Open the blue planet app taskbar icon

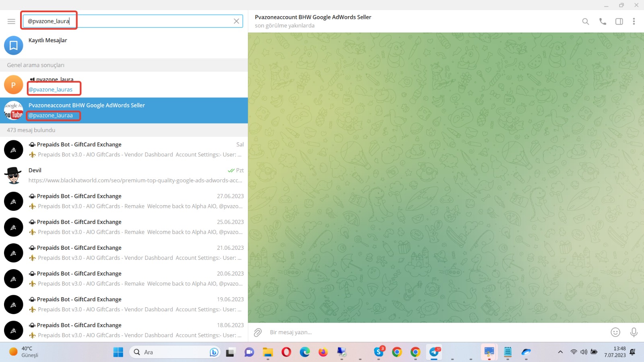click(x=526, y=352)
